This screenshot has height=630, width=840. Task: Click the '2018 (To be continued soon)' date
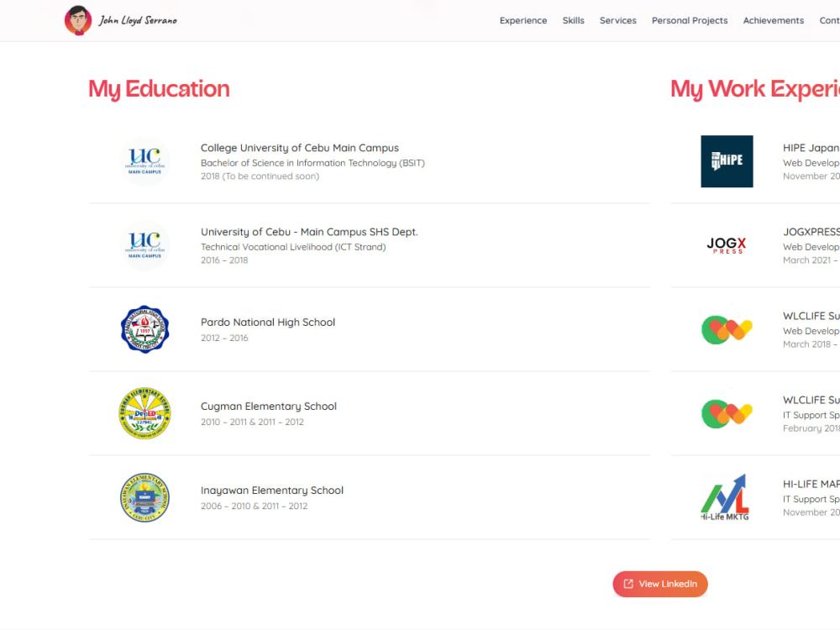click(x=260, y=176)
